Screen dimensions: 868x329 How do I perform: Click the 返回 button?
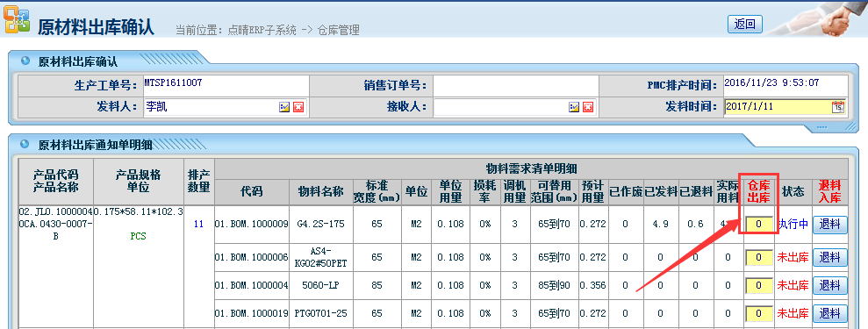(x=744, y=25)
